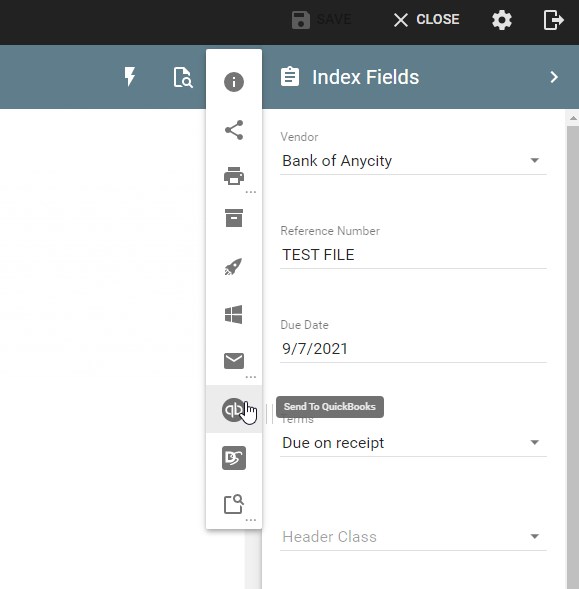Click the logout icon at top right
Image resolution: width=579 pixels, height=589 pixels.
(x=553, y=20)
